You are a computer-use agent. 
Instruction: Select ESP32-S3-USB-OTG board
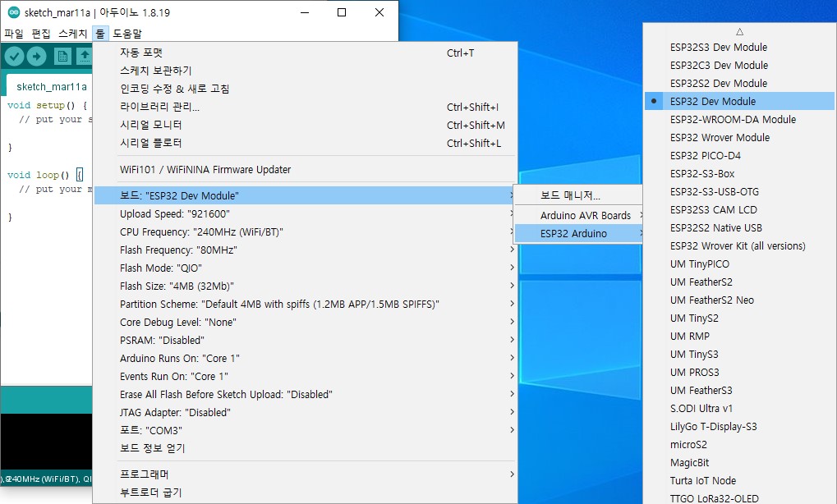point(739,192)
